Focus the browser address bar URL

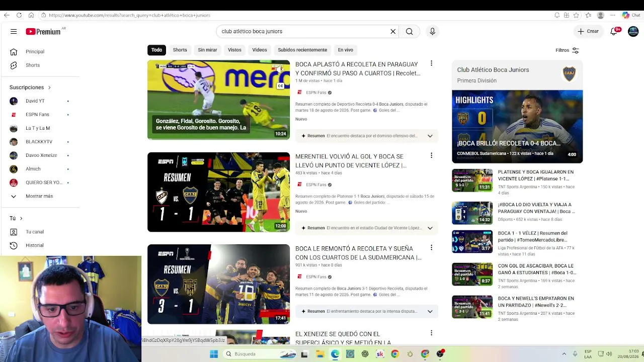coord(129,15)
